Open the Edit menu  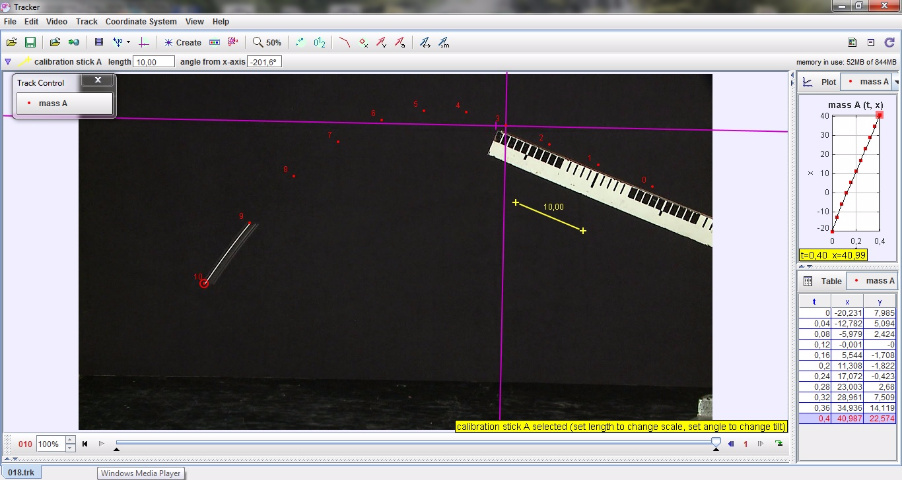[x=31, y=21]
